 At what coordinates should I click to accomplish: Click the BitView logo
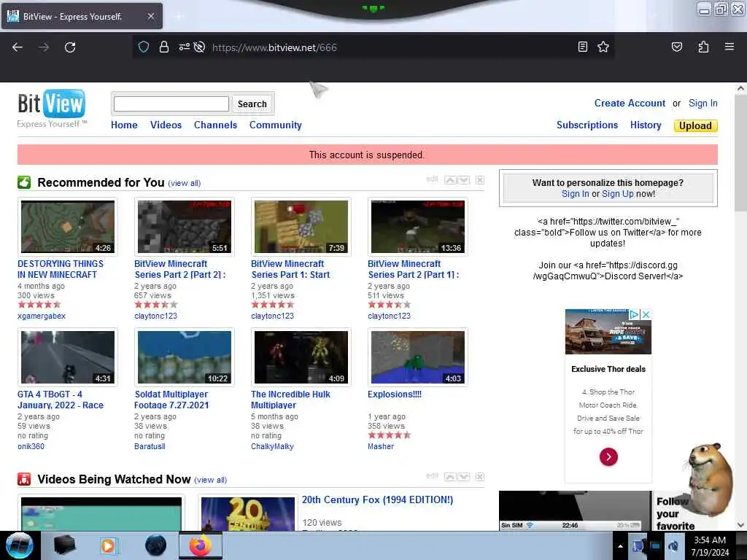(52, 109)
